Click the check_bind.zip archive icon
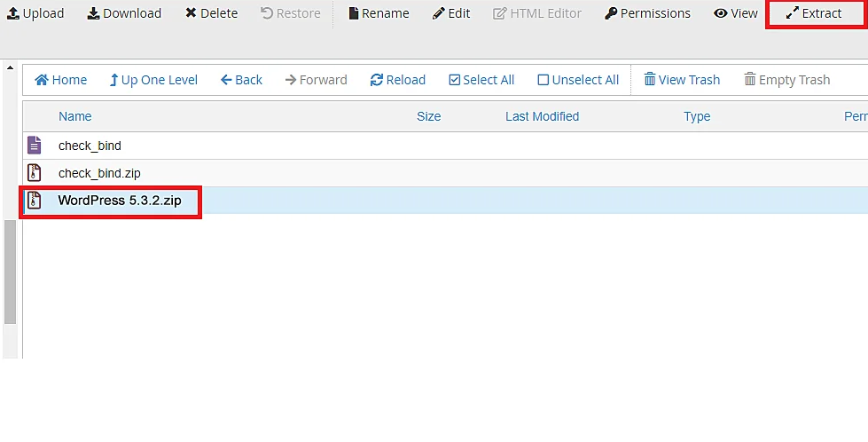868x442 pixels. [x=35, y=173]
